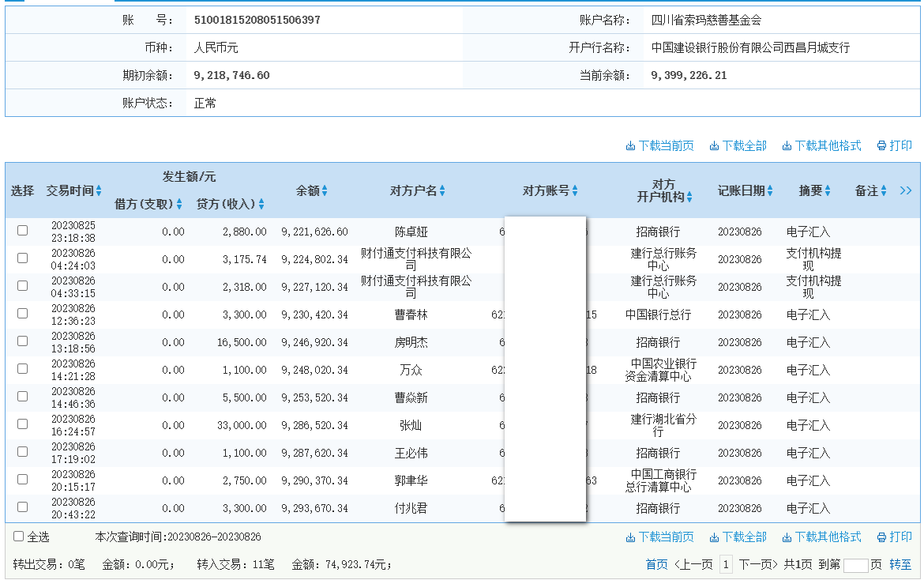Tick the checkbox for 曹焱新 row
The image size is (924, 580).
[22, 397]
